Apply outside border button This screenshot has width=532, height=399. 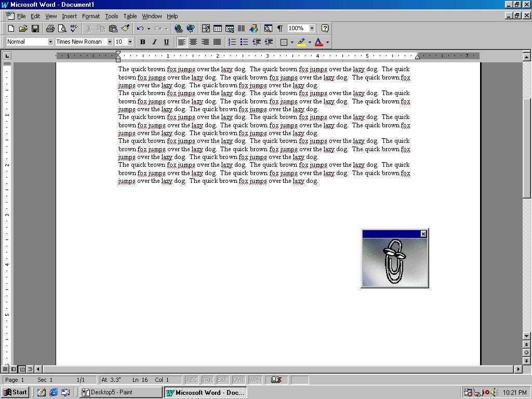284,42
